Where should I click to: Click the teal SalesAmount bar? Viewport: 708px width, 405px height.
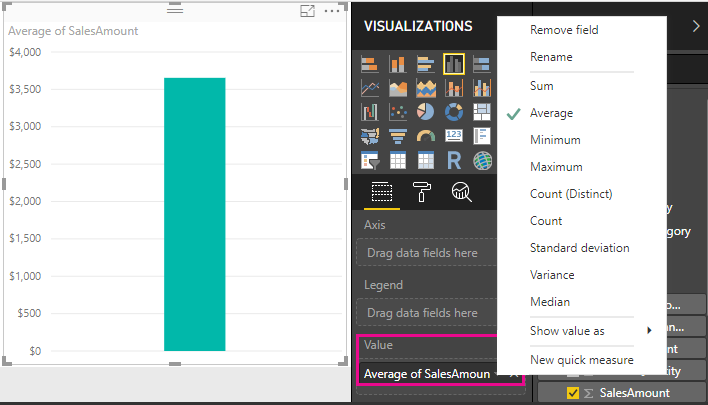click(x=195, y=214)
